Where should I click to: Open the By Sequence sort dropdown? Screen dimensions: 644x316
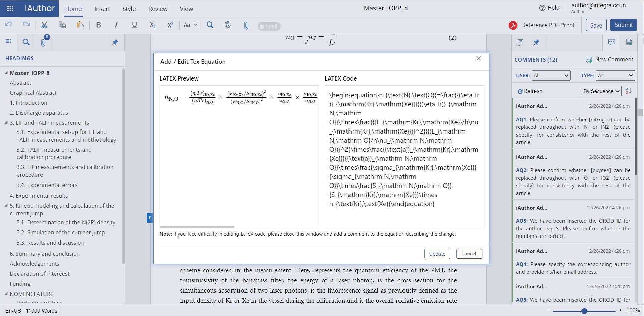pyautogui.click(x=601, y=91)
